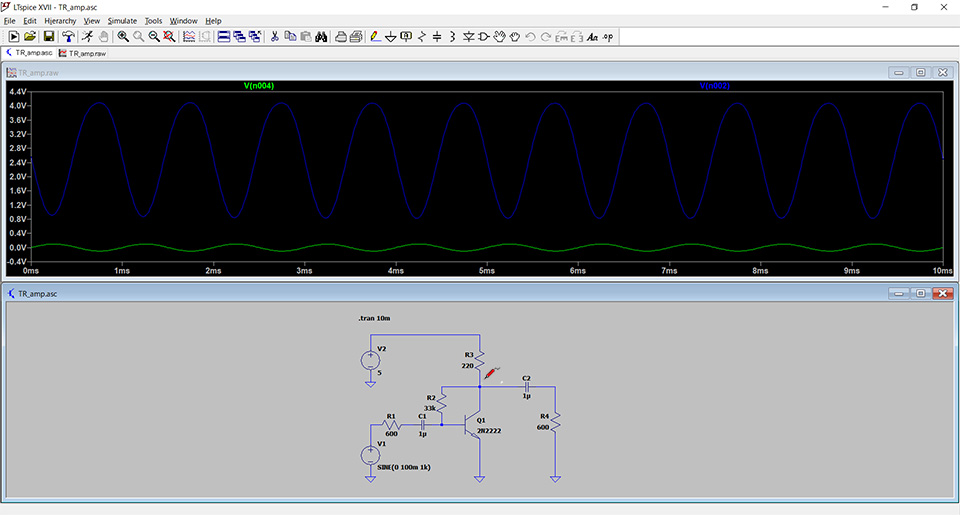Click the 2.4V vertical axis label
Screen dimensions: 960x515
18,162
